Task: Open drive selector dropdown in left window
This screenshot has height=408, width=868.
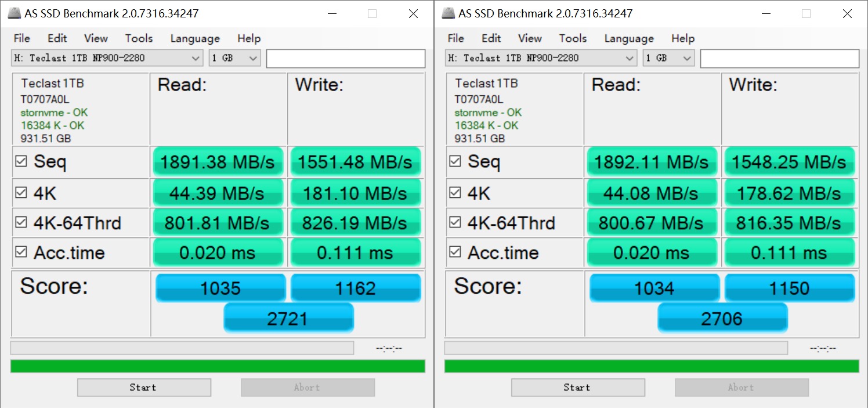Action: [107, 58]
